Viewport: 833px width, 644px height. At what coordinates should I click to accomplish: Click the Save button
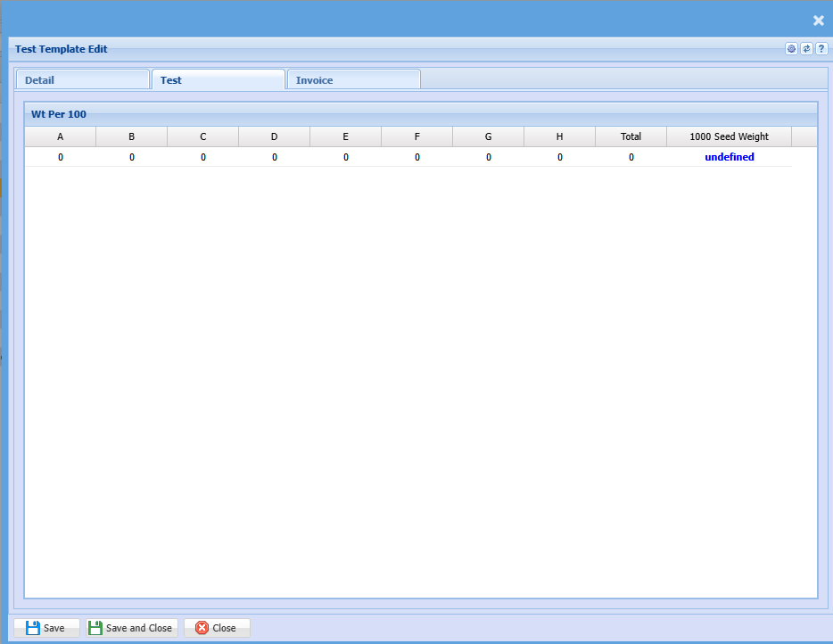46,628
